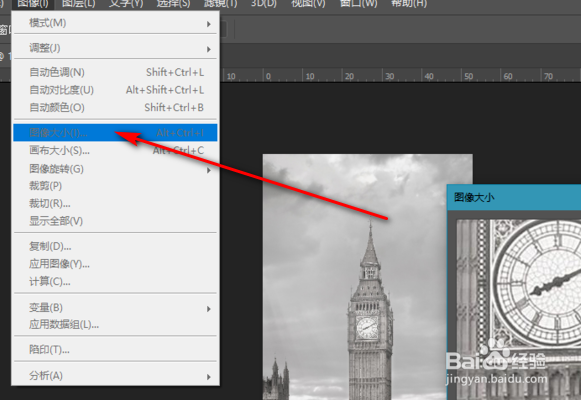
Task: Expand the arrow beside 调整(J)
Action: pyautogui.click(x=209, y=49)
